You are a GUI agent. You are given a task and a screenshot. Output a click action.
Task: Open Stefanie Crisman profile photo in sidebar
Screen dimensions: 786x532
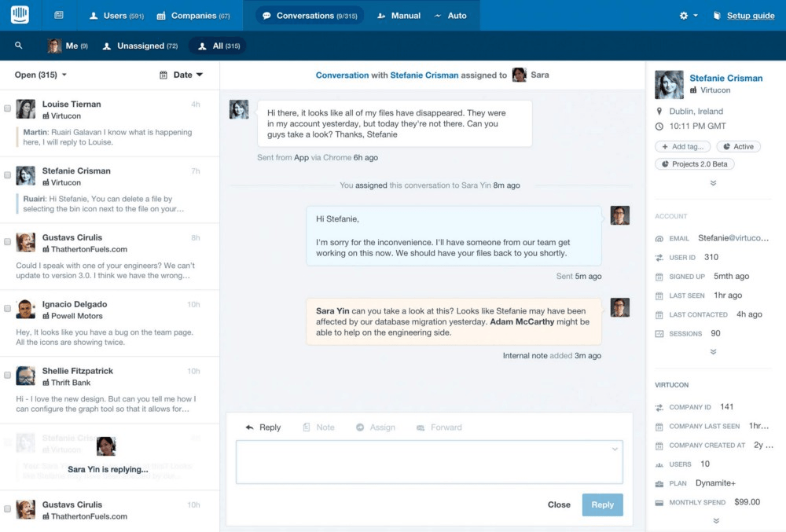[669, 85]
